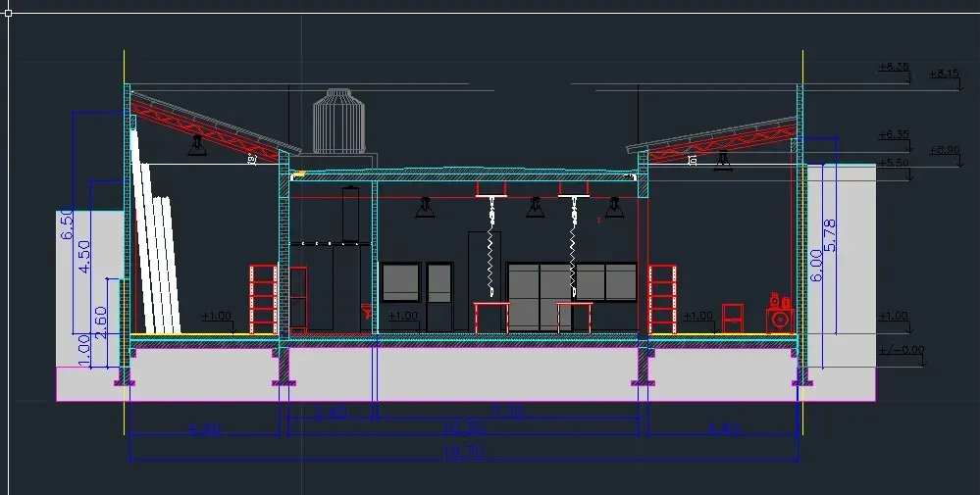Viewport: 980px width, 495px height.
Task: Select the left hanging chain hoist
Action: 491,245
